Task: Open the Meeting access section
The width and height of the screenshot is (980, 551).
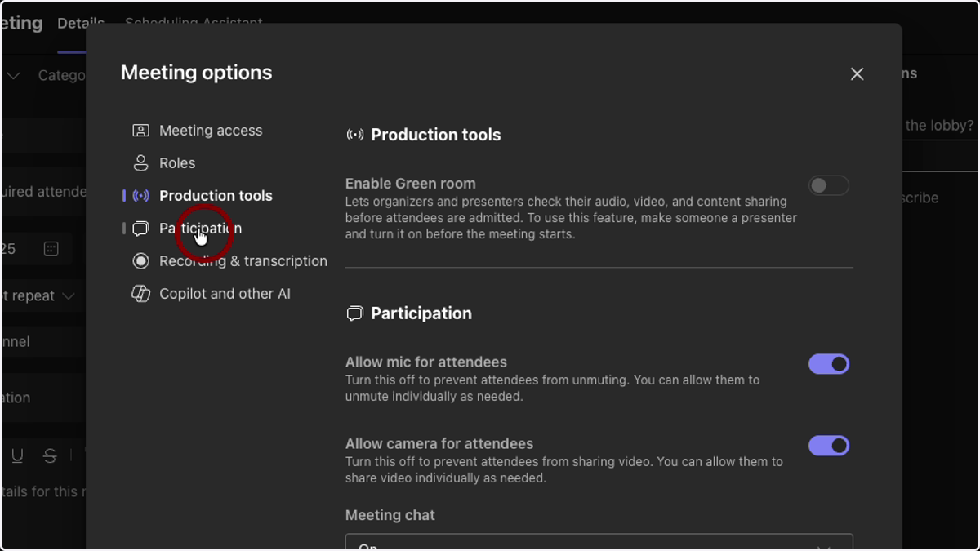Action: 211,131
